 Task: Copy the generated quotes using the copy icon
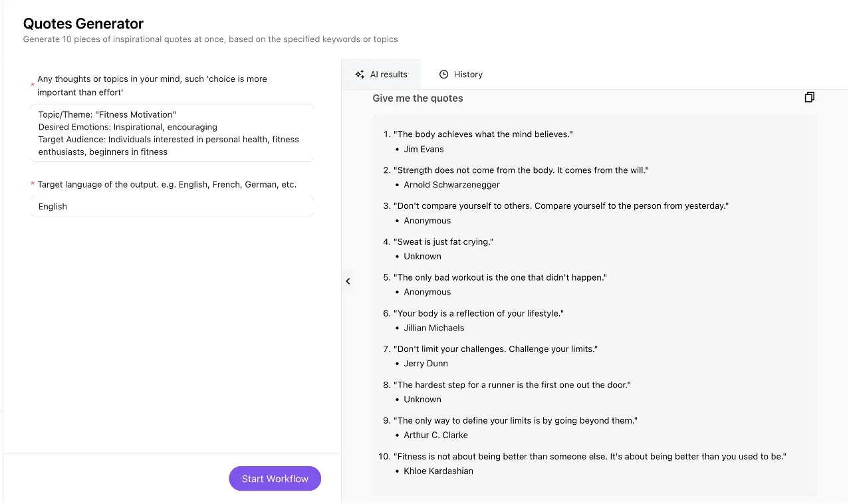point(809,97)
